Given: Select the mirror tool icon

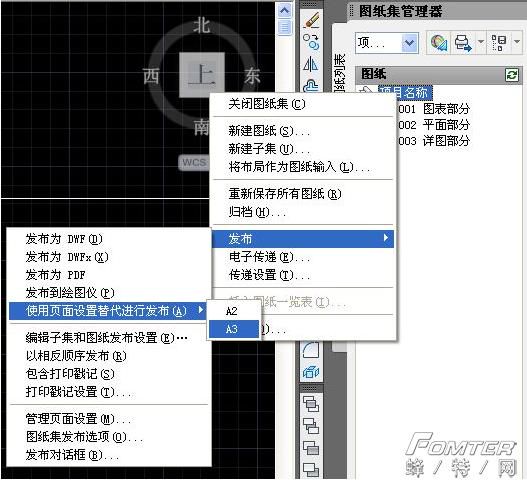Looking at the screenshot, I should [311, 63].
